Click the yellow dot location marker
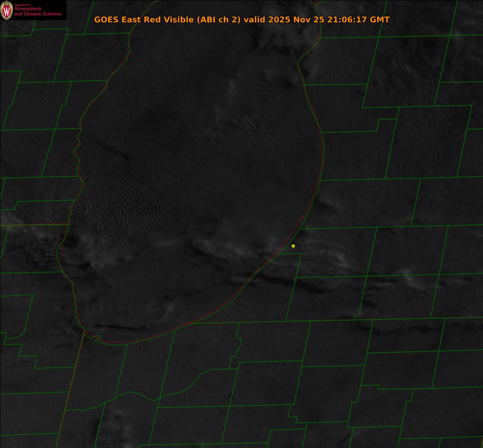The image size is (483, 448). pos(293,246)
